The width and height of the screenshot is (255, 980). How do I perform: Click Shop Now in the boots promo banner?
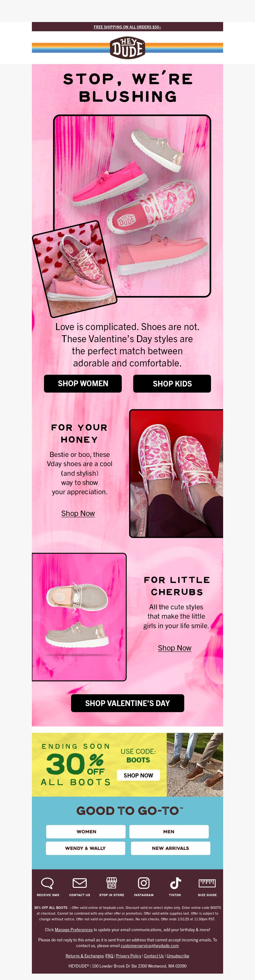tap(138, 775)
